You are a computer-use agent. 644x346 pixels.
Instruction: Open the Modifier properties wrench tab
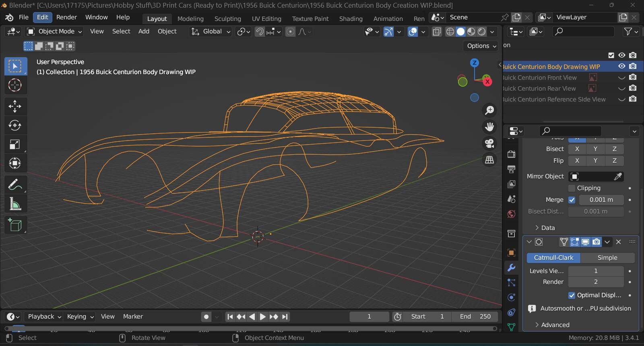click(x=511, y=268)
